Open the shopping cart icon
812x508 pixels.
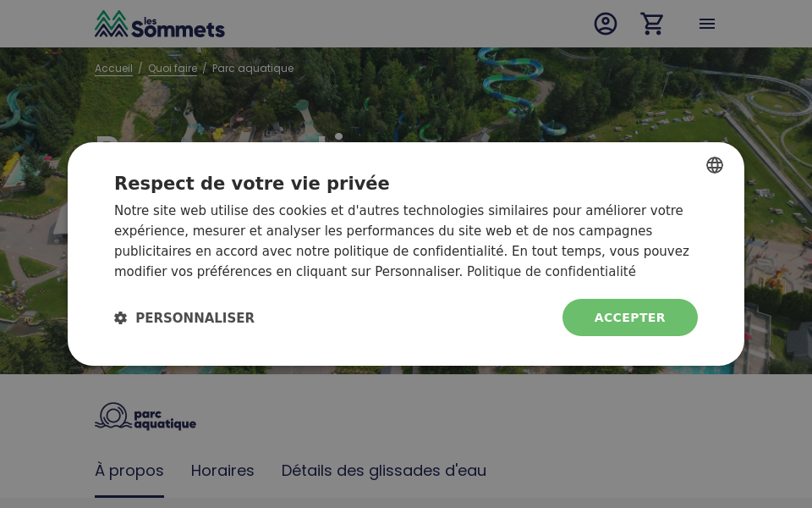point(652,24)
